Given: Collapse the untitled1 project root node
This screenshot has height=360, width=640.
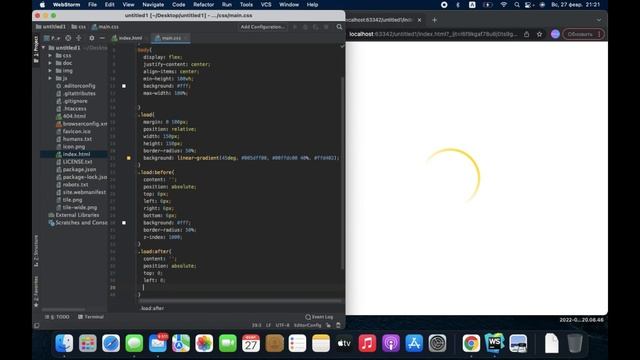Looking at the screenshot, I should tap(44, 48).
